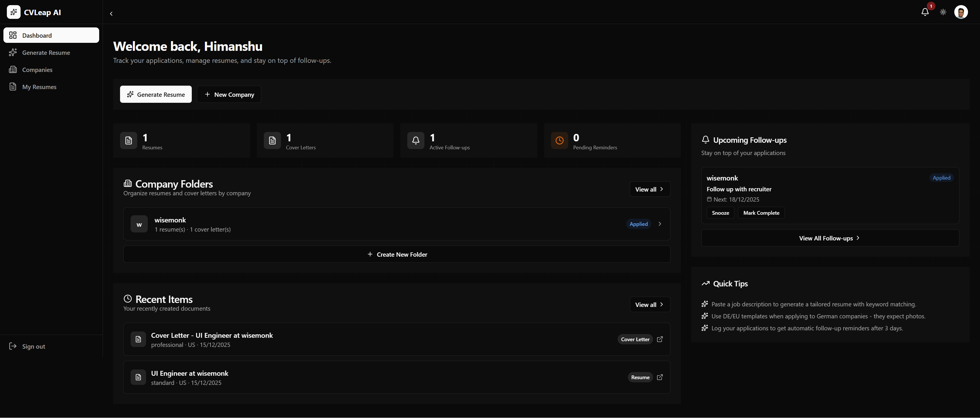Click Create New Folder
980x418 pixels.
[397, 254]
